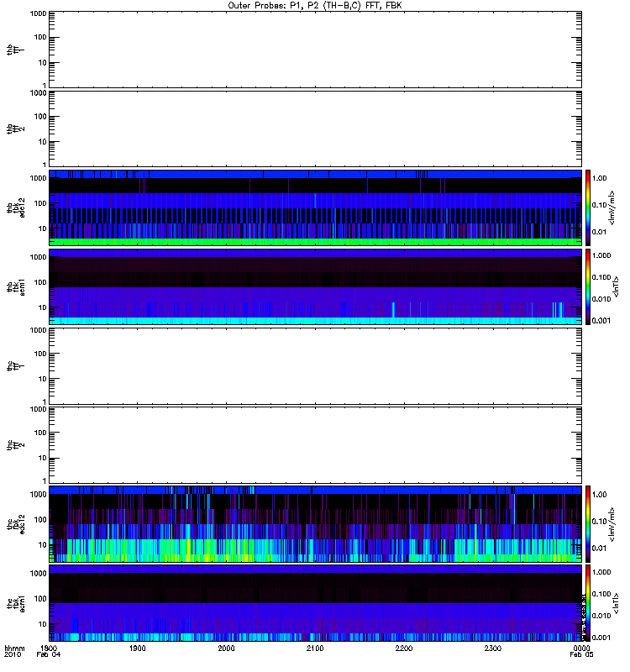Viewport: 630px width, 672px height.
Task: Click the "thb fbk scm1" y-axis label
Action: 16,287
